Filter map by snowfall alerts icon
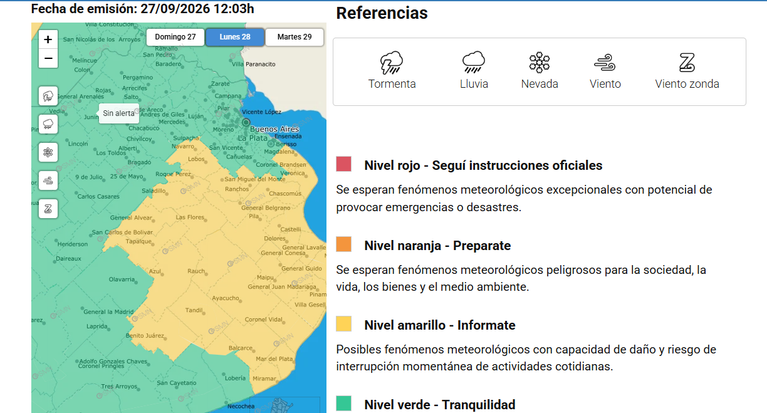Image resolution: width=767 pixels, height=413 pixels. coord(48,152)
